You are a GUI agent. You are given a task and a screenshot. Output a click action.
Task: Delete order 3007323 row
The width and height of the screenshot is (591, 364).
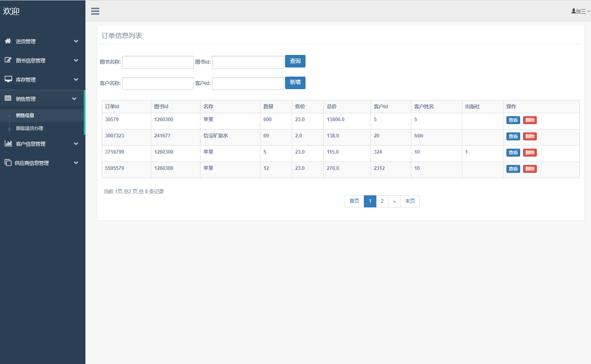point(530,137)
